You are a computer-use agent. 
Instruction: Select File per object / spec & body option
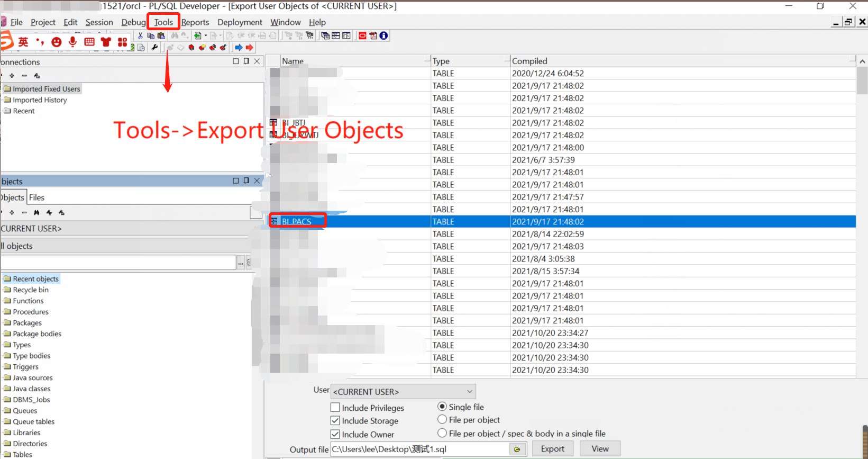(x=442, y=433)
